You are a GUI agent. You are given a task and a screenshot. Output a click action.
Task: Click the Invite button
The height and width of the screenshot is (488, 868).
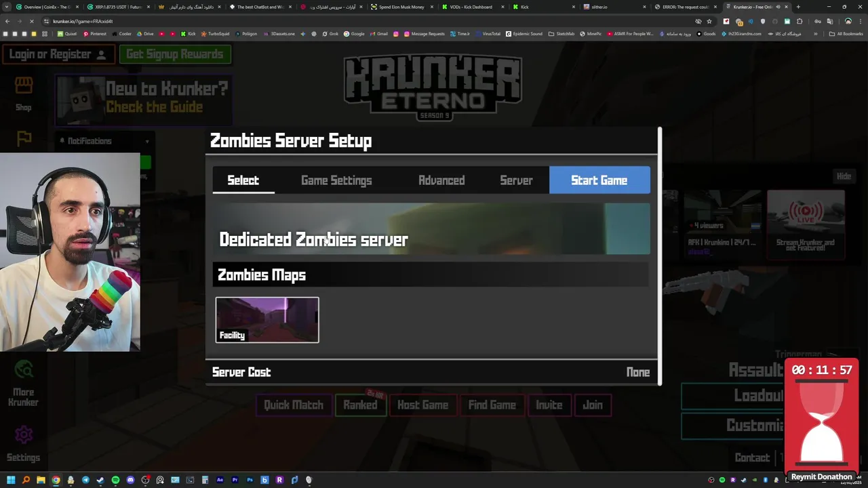pos(549,405)
